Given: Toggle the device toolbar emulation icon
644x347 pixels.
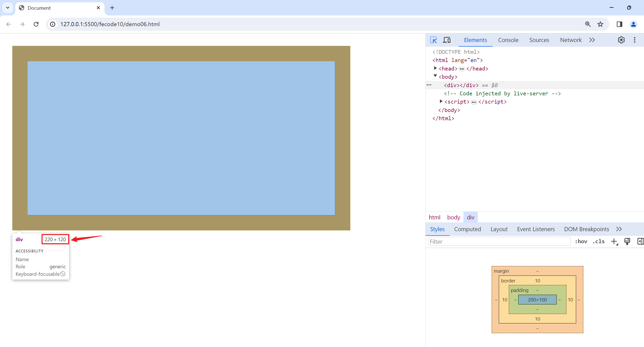Looking at the screenshot, I should point(447,40).
